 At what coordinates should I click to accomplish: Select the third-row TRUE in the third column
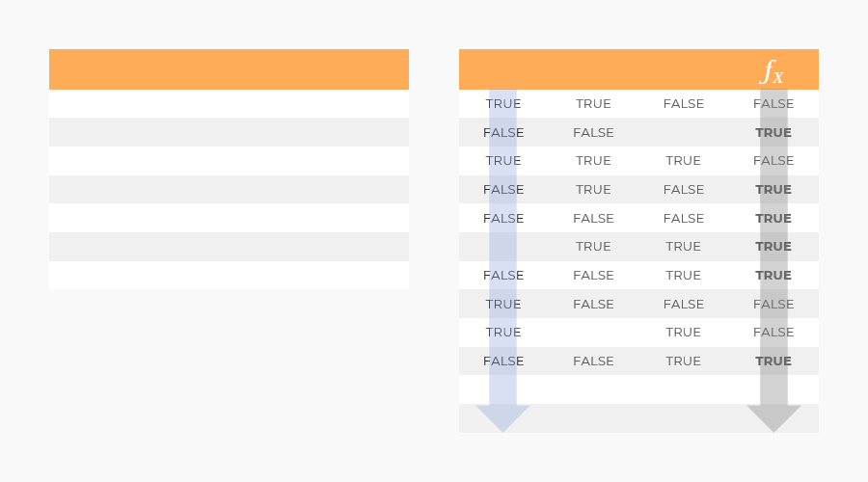683,161
